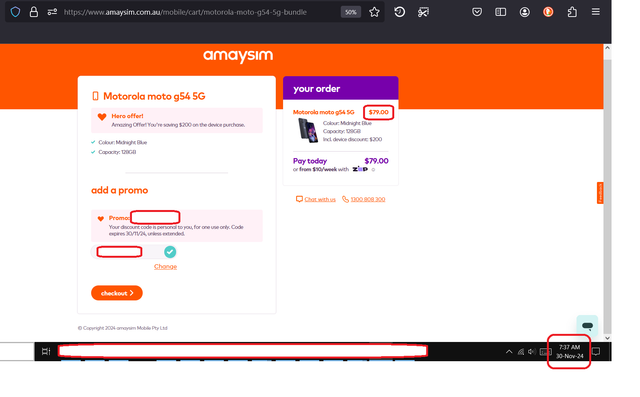The height and width of the screenshot is (397, 640).
Task: Open Windows Task View icon
Action: [x=46, y=351]
